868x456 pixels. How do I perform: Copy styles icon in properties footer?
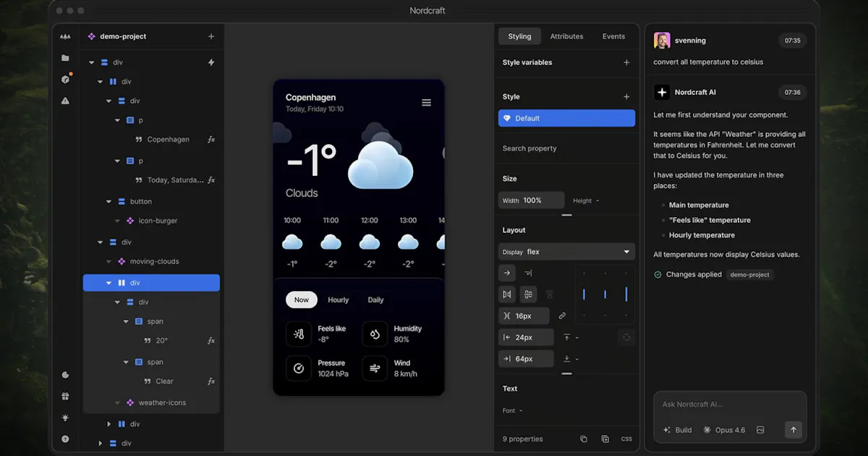(584, 439)
